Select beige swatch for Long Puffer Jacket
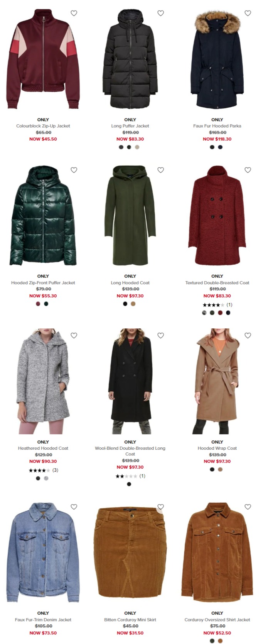The image size is (268, 644). [x=137, y=147]
